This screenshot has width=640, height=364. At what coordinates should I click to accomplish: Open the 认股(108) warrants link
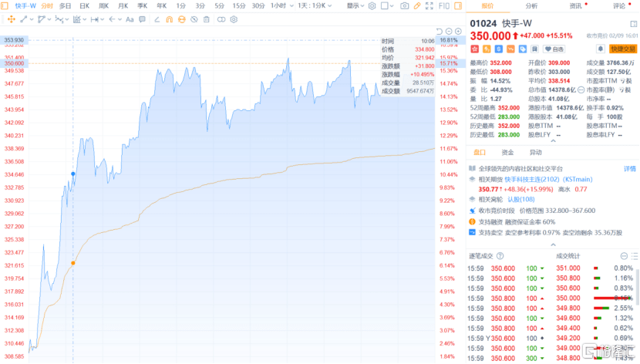(520, 199)
